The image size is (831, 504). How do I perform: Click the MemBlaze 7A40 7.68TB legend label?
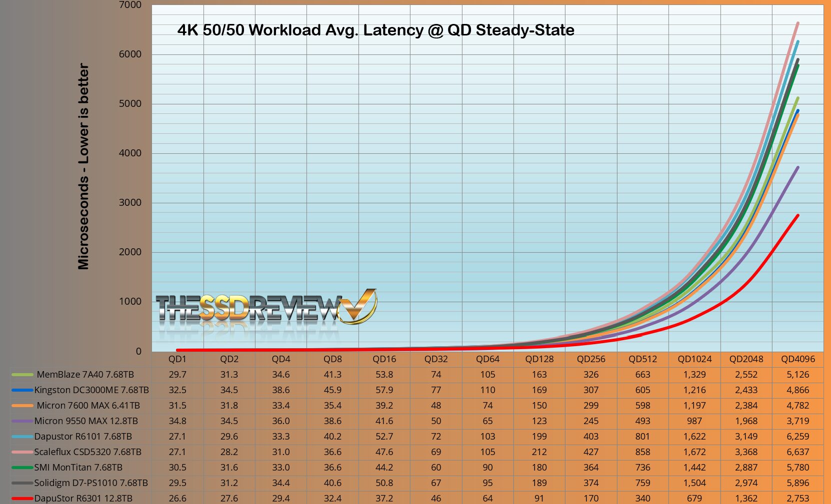pyautogui.click(x=85, y=374)
